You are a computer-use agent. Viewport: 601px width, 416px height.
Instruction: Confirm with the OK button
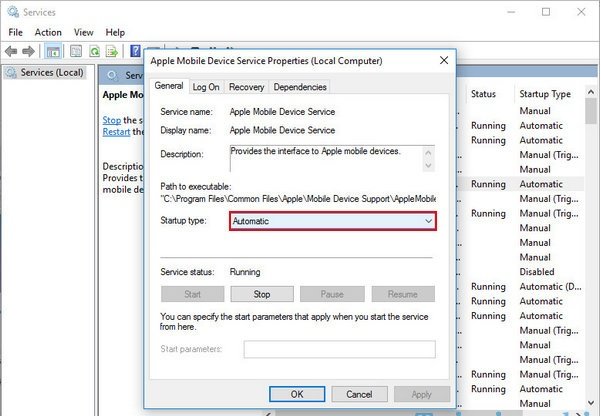tap(297, 394)
